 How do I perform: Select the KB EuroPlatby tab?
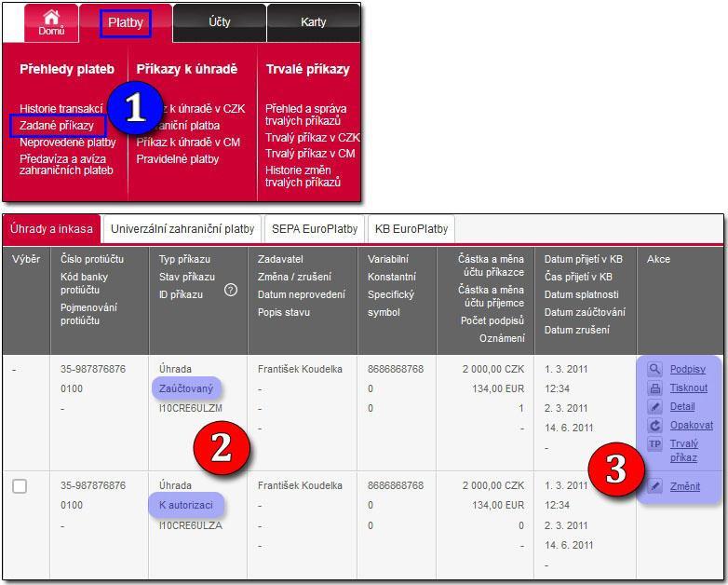[x=411, y=229]
